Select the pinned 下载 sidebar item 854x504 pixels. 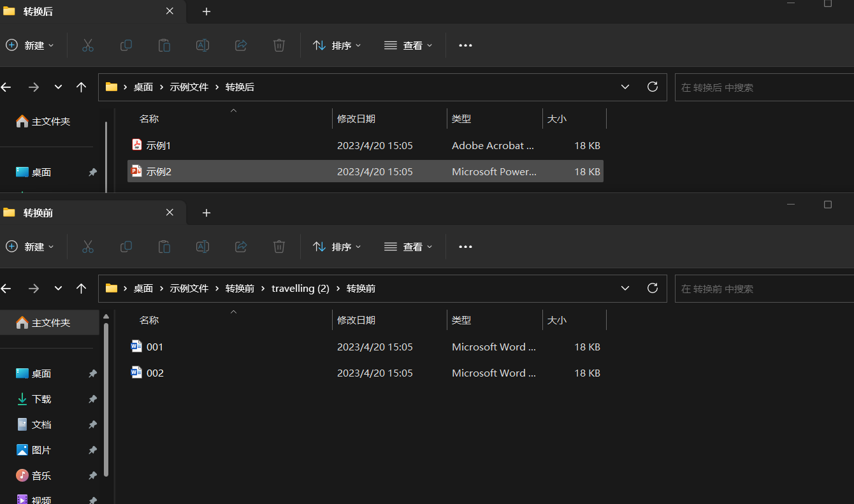(40, 399)
